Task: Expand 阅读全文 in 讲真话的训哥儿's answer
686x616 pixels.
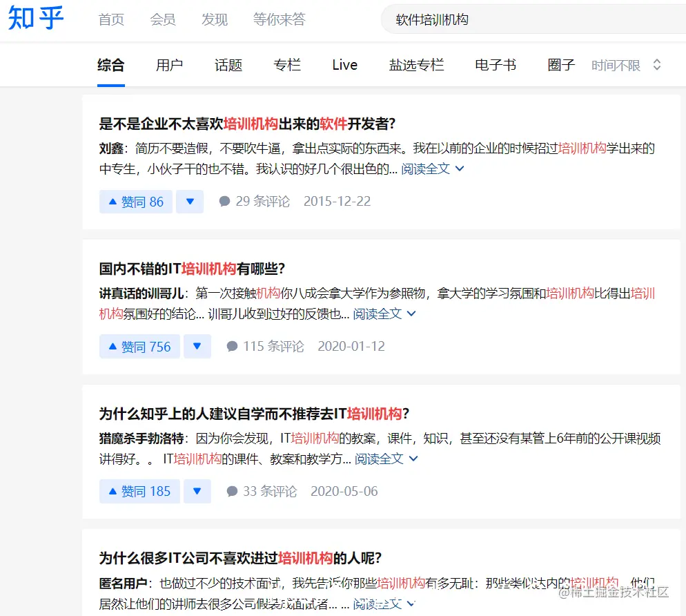Action: coord(384,314)
